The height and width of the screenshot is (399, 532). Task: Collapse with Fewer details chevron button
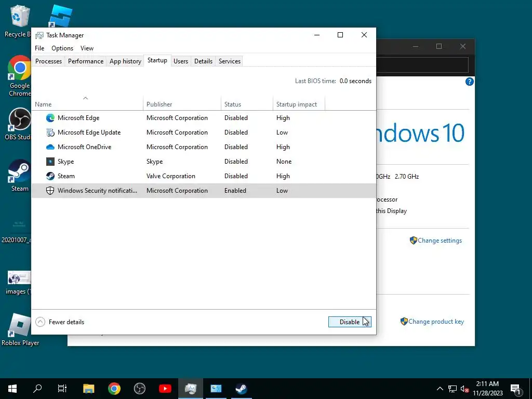coord(41,322)
